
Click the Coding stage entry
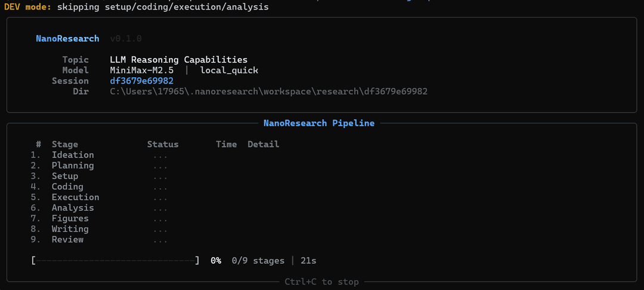point(67,186)
